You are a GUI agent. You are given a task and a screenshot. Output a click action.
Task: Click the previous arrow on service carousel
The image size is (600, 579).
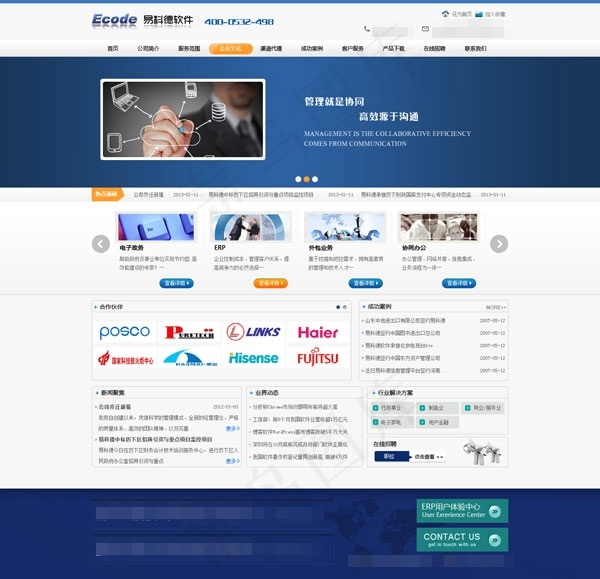click(101, 244)
